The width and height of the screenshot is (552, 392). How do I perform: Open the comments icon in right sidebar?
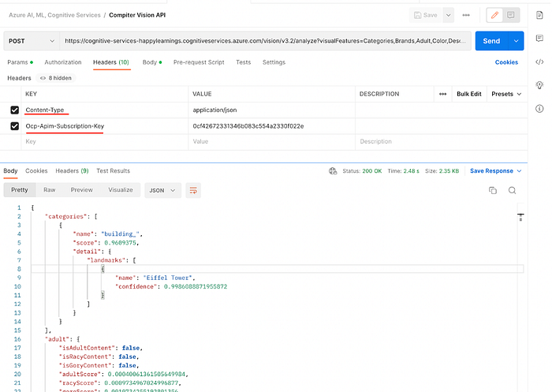click(x=539, y=39)
